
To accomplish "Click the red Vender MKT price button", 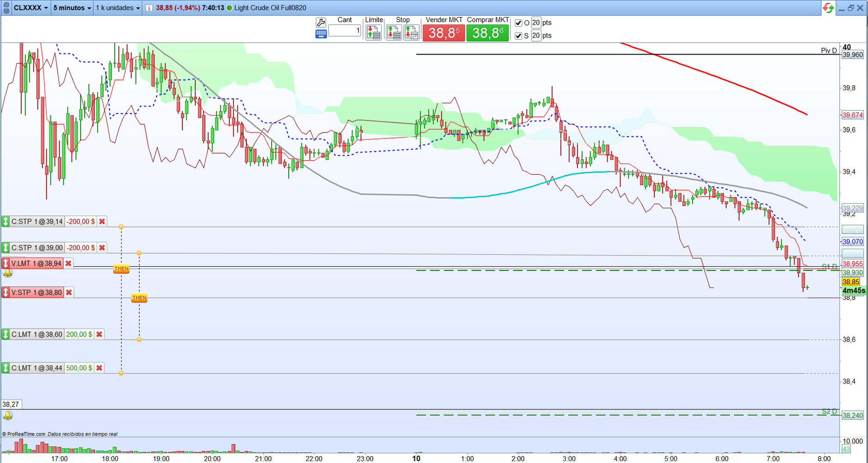I will click(444, 33).
